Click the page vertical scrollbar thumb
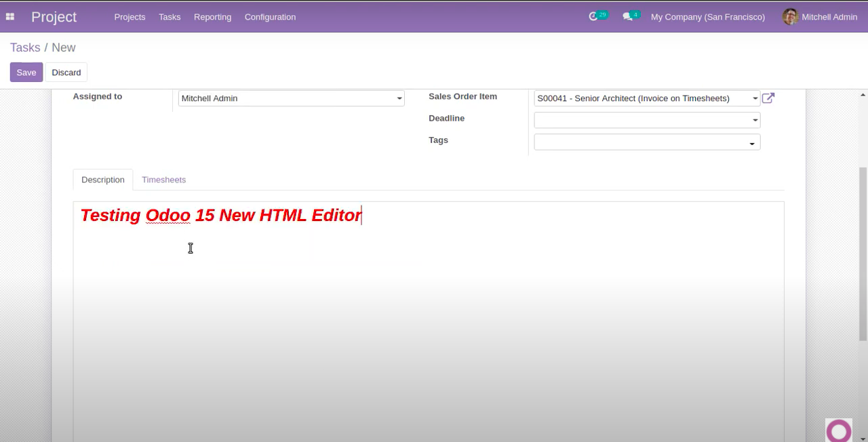The image size is (868, 442). (x=863, y=254)
